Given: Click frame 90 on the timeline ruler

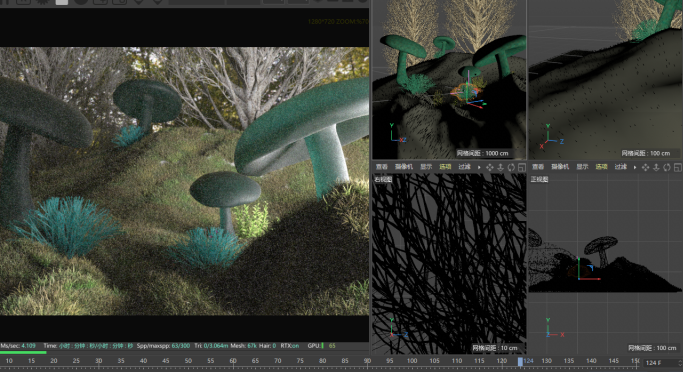Looking at the screenshot, I should [367, 361].
